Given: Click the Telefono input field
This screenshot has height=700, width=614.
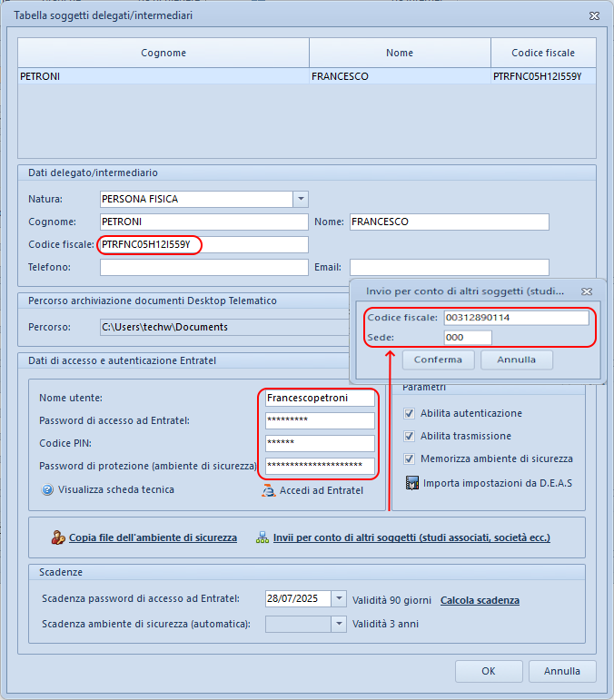Looking at the screenshot, I should [203, 267].
